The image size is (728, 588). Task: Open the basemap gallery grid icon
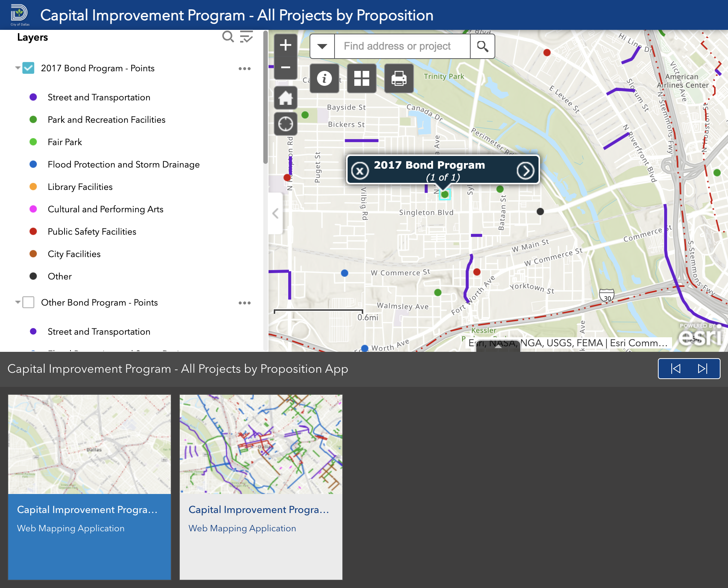coord(362,78)
